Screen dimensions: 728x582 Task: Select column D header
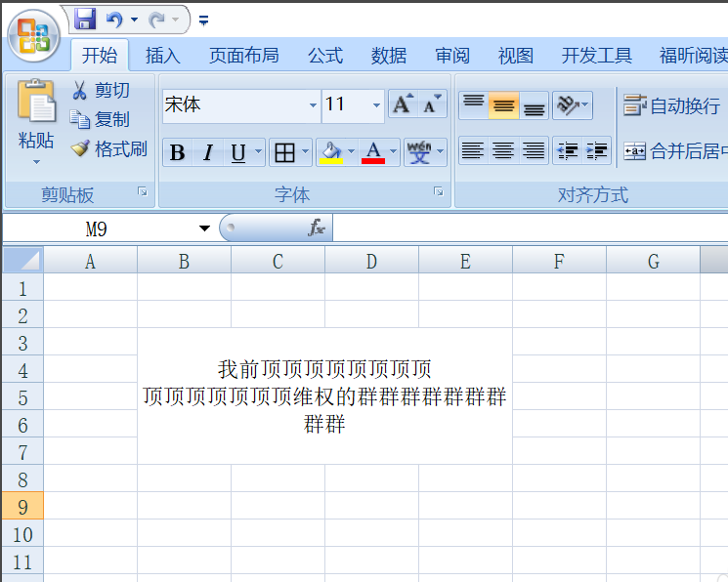click(x=371, y=262)
